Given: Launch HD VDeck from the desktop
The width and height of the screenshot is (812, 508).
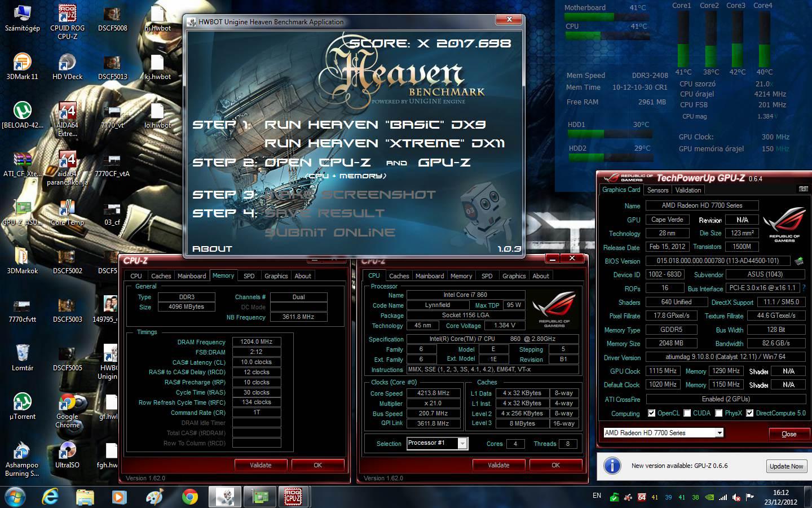Looking at the screenshot, I should [67, 67].
